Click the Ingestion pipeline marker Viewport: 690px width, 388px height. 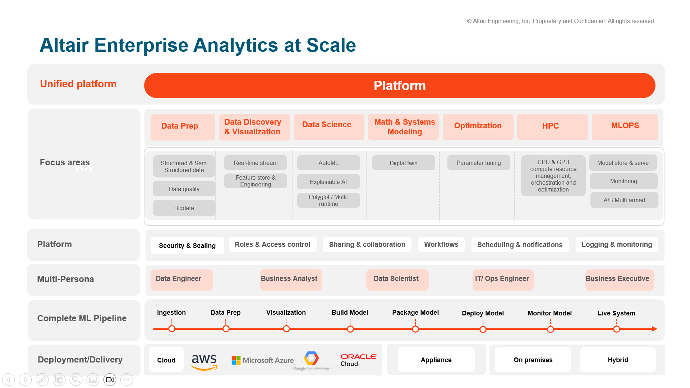tap(172, 329)
